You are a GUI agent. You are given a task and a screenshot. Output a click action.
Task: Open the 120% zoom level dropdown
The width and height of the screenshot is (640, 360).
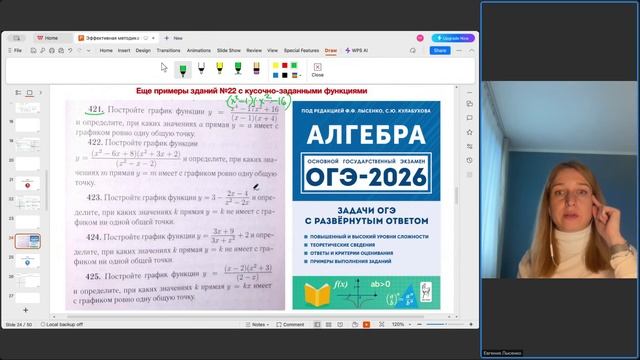[x=401, y=324]
